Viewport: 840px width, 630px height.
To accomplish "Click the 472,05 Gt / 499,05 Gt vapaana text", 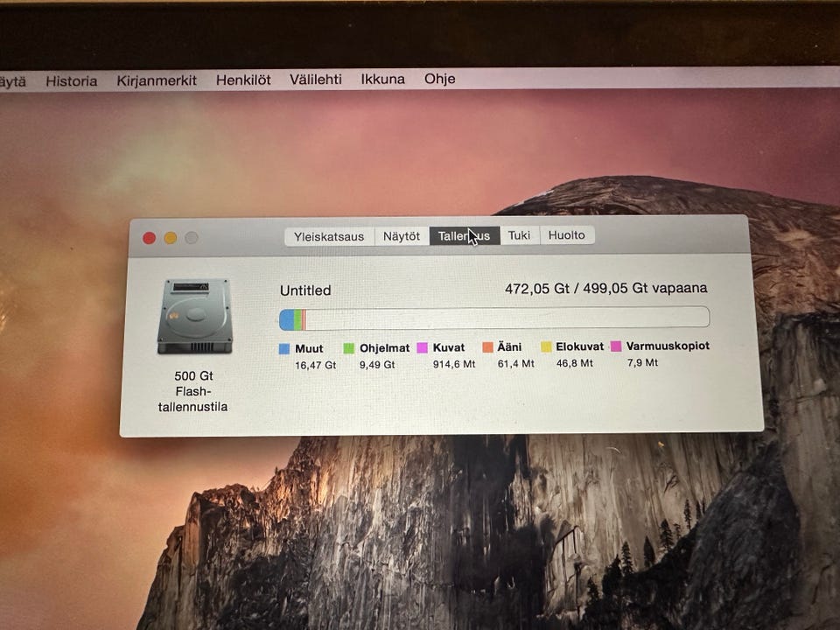I will point(605,288).
